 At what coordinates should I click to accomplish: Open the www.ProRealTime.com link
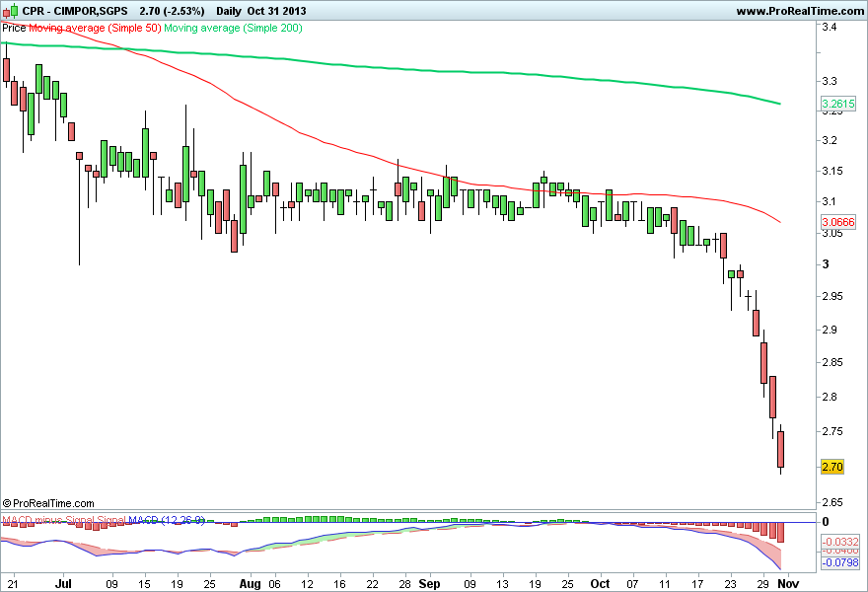pyautogui.click(x=801, y=11)
